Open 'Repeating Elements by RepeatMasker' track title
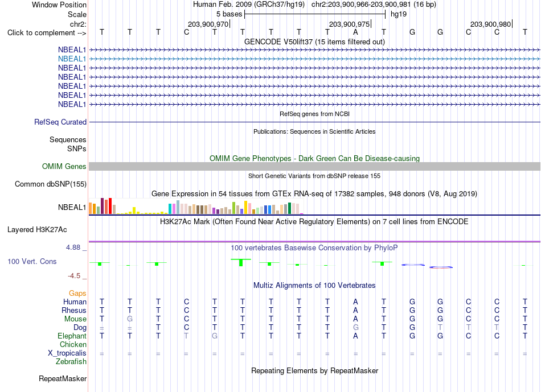541x392 pixels. pyautogui.click(x=314, y=370)
